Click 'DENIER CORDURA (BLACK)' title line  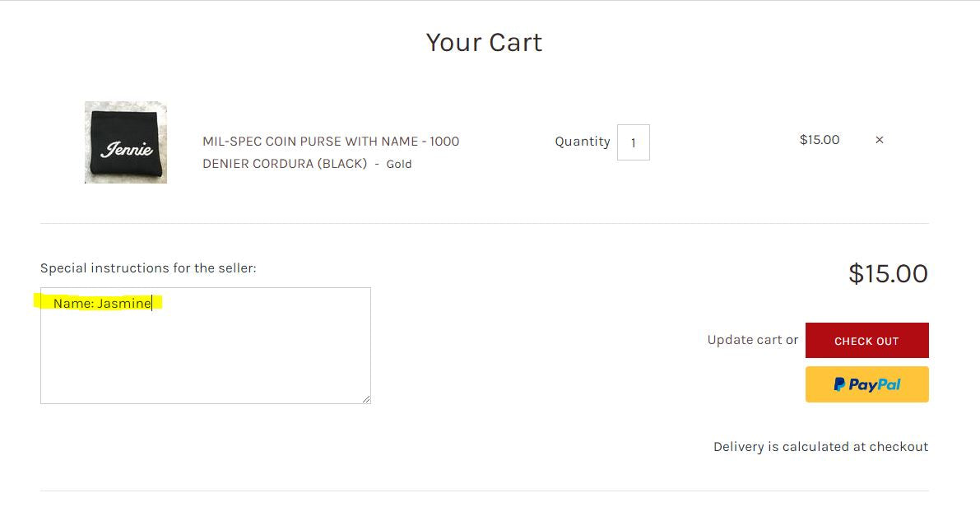285,164
